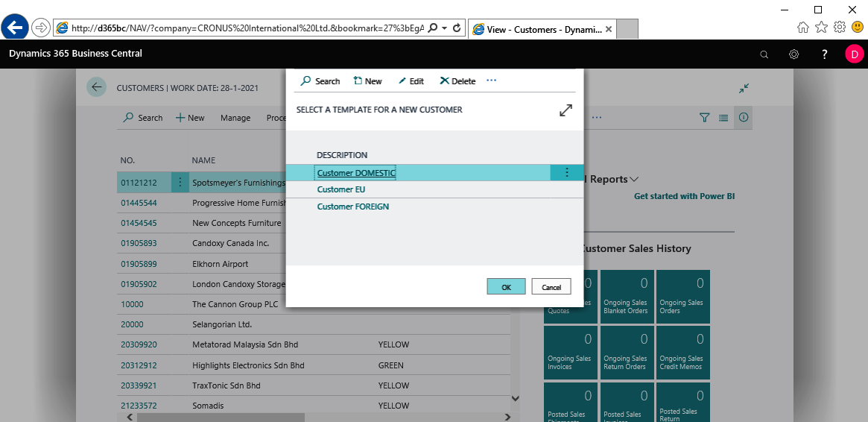Viewport: 868px width, 422px height.
Task: Open the address bar dropdown arrow
Action: tap(445, 28)
